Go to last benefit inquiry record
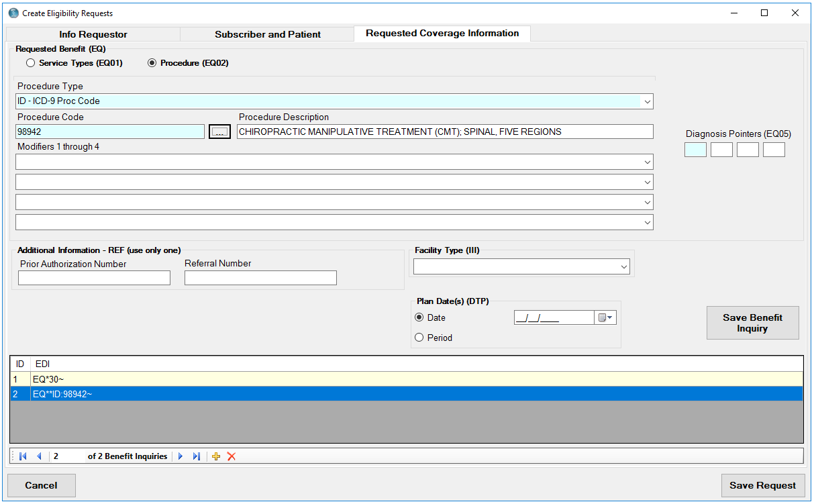The image size is (814, 504). point(196,456)
